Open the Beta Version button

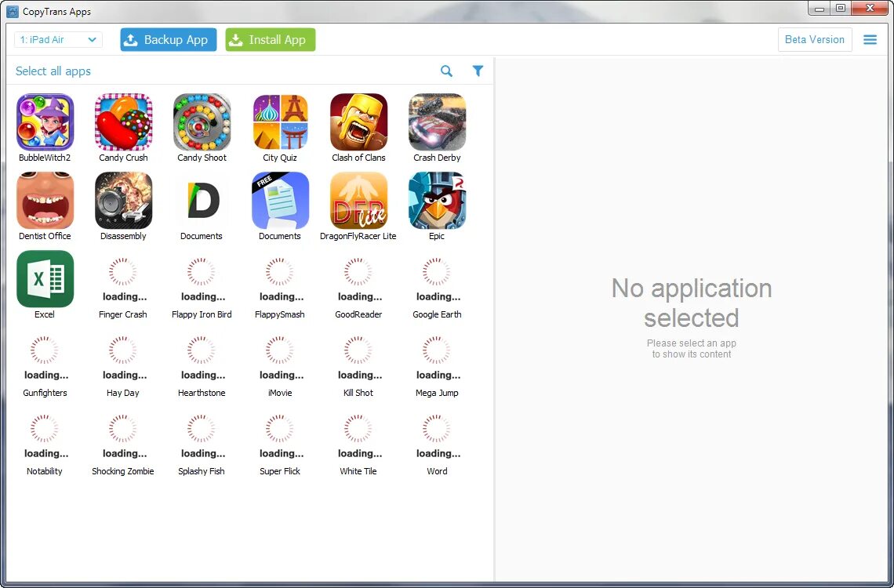[815, 39]
